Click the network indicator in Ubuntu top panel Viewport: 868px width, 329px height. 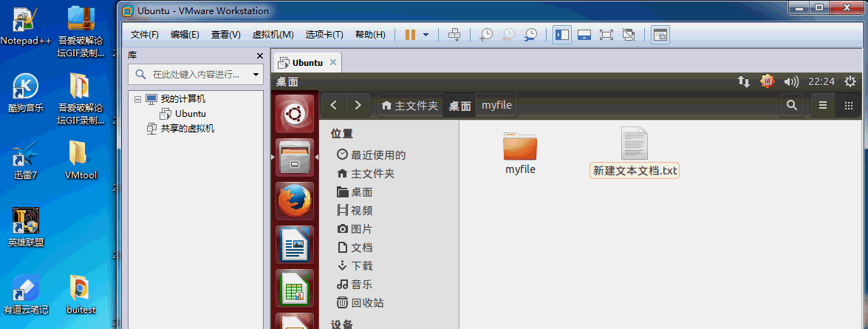pyautogui.click(x=743, y=81)
